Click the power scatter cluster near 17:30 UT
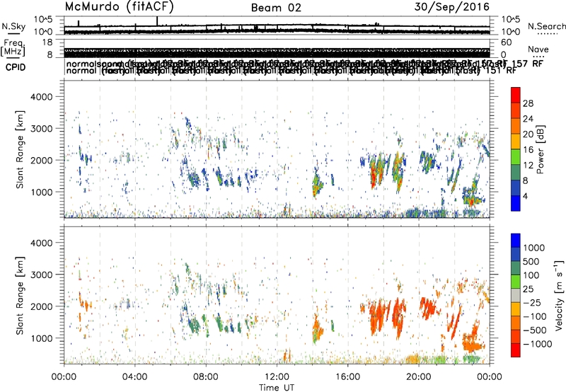Viewport: 566px width, 392px height. tap(377, 170)
